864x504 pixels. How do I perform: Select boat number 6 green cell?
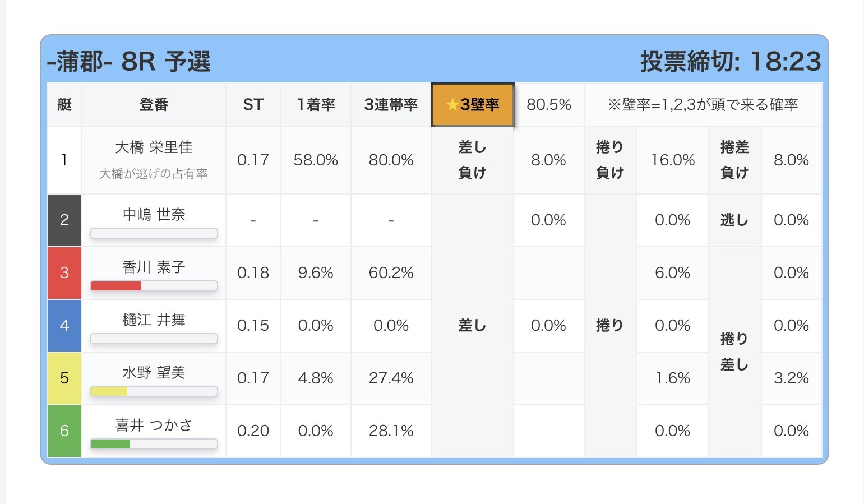pyautogui.click(x=64, y=431)
